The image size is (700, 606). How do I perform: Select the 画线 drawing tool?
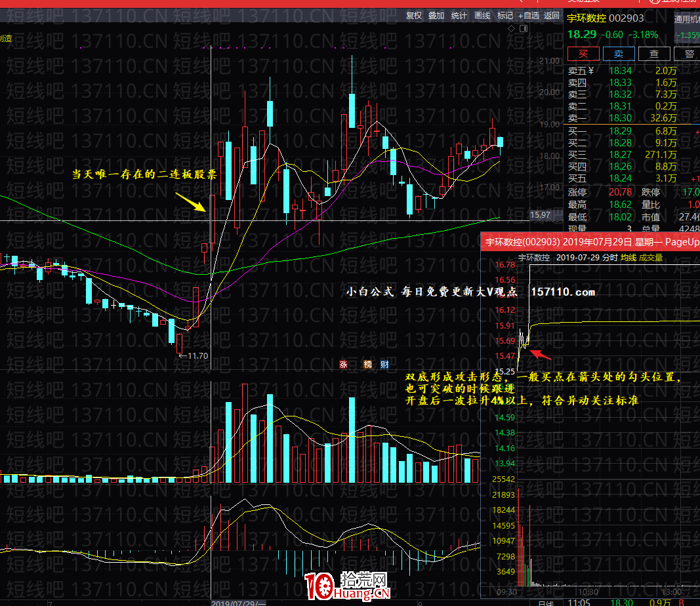click(x=482, y=16)
